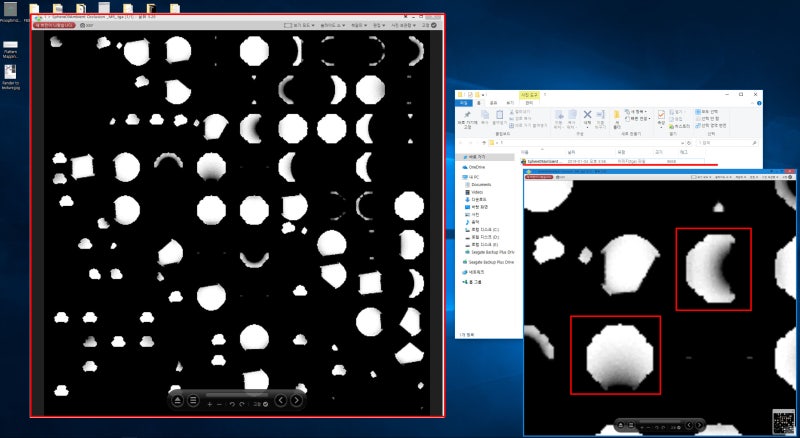Click the eject button in large viewer's bottom bar
Screen dimensions: 800x438
coord(177,400)
